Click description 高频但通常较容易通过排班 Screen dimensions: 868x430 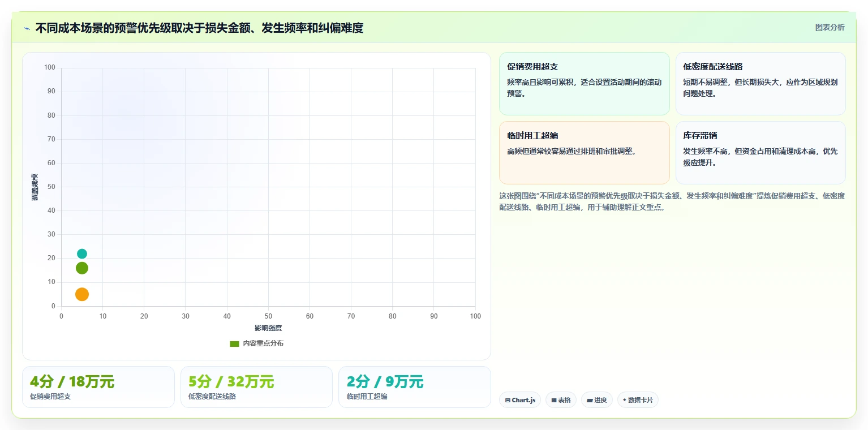tap(571, 151)
